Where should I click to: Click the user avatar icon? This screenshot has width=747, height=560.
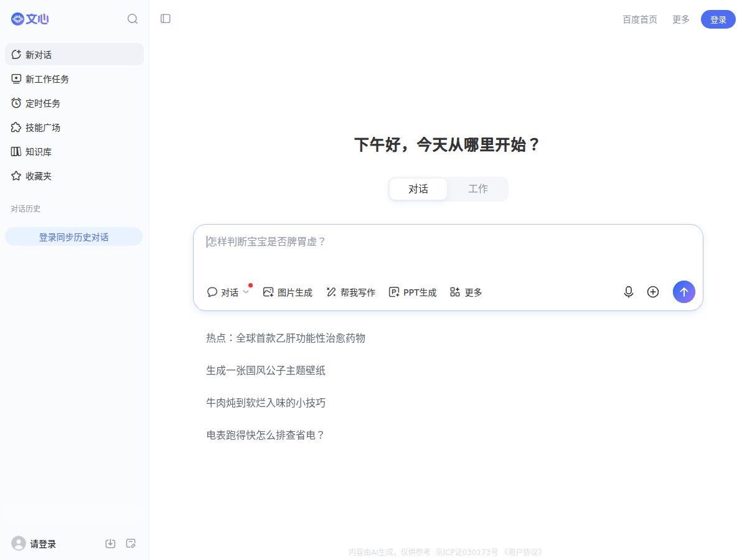pos(19,544)
